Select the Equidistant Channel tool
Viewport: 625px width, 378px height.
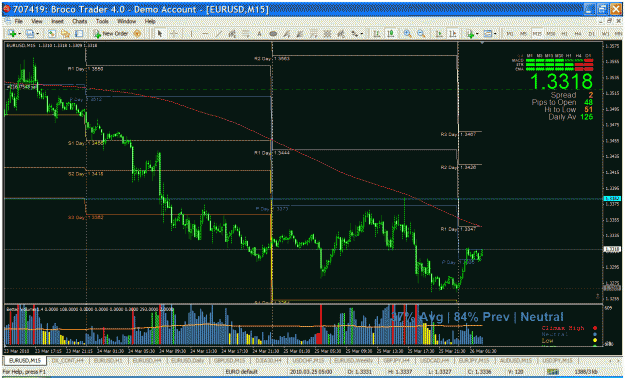pos(232,34)
